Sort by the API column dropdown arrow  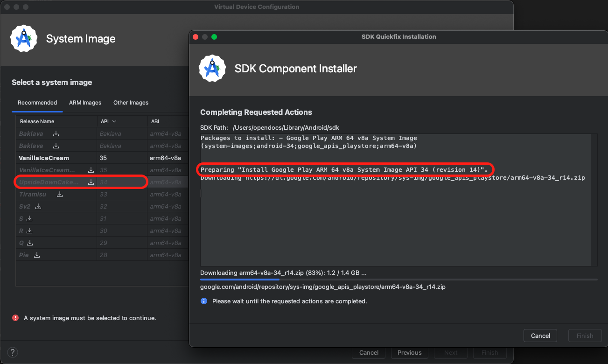[x=114, y=121]
